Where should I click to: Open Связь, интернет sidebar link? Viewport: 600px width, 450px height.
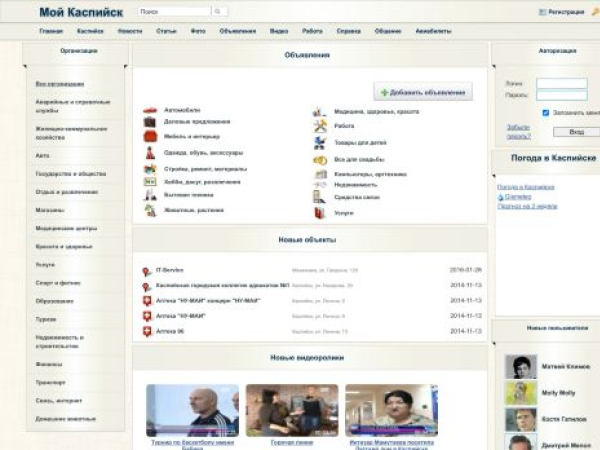click(59, 401)
